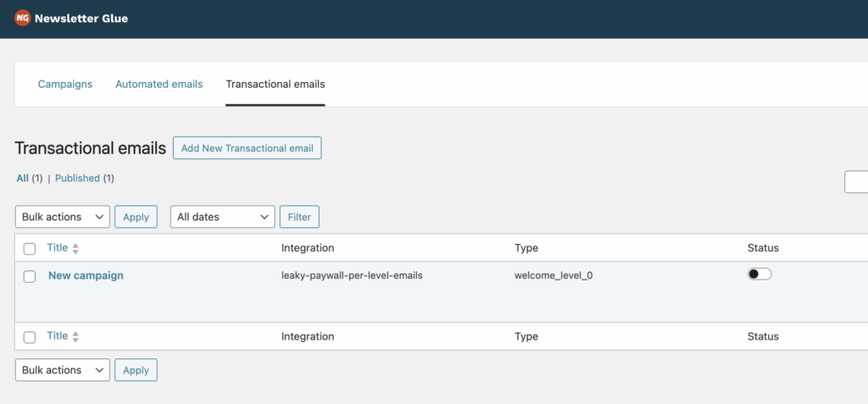Check the select-all checkbox in table footer
The image size is (868, 404).
point(30,337)
